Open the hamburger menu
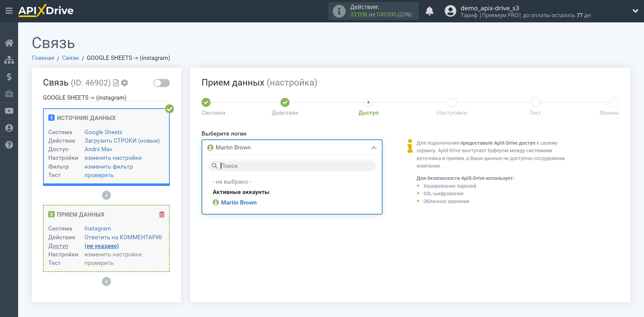Image resolution: width=644 pixels, height=317 pixels. coord(9,11)
